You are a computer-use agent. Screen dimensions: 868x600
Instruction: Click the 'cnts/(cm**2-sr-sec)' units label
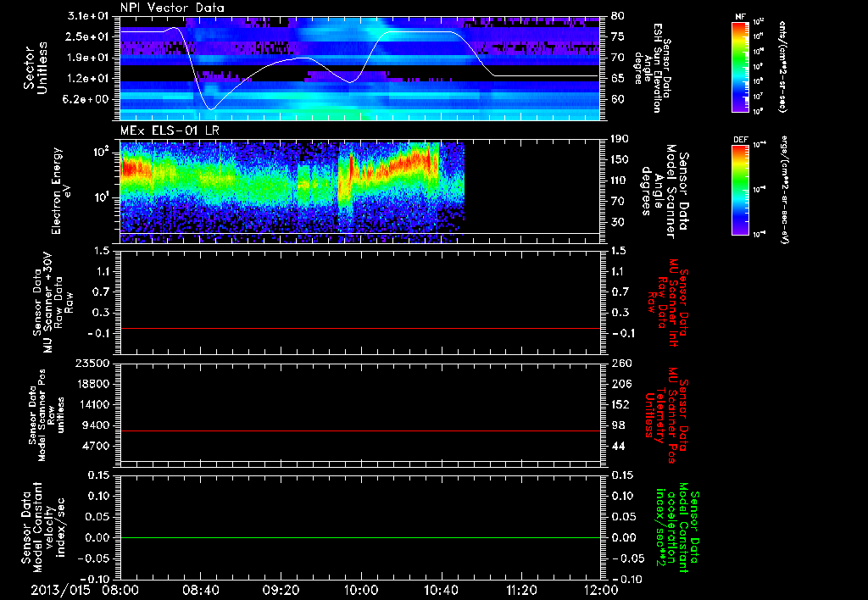point(782,66)
